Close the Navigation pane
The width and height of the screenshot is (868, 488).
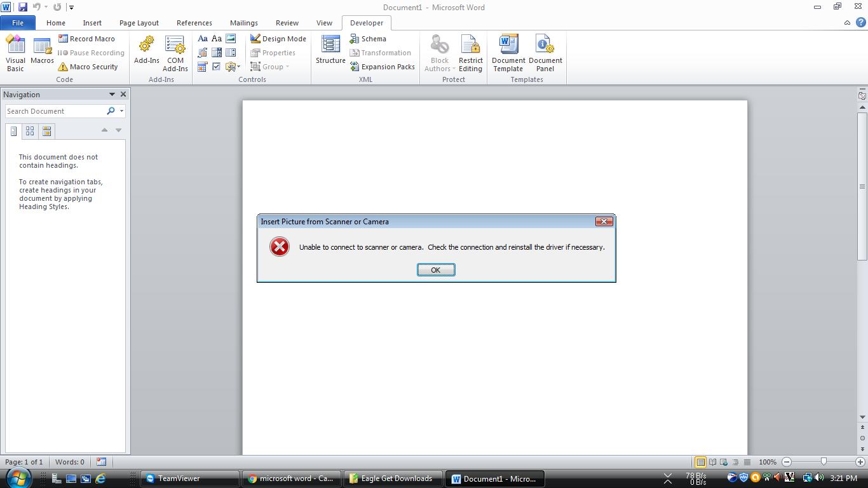coord(123,94)
